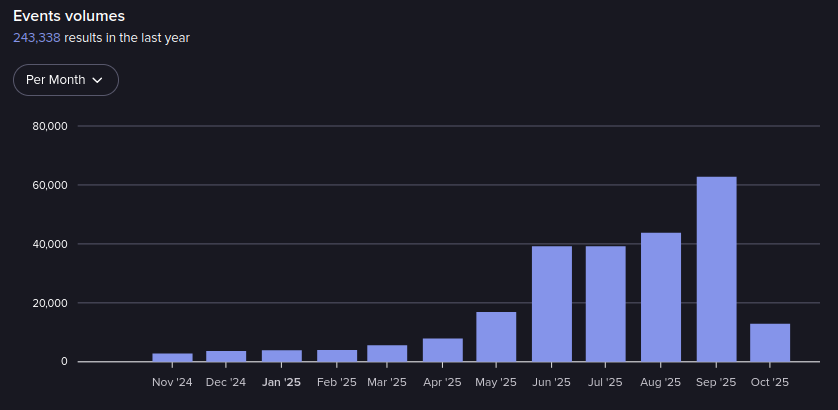This screenshot has width=838, height=410.
Task: Select the Feb '25 bar
Action: click(336, 355)
